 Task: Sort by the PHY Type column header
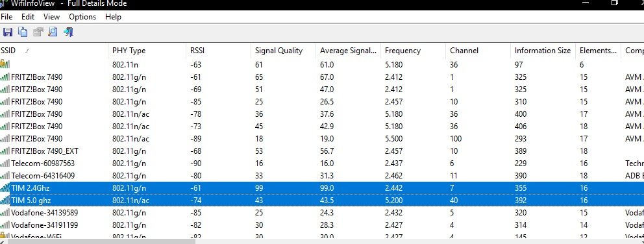[x=147, y=51]
